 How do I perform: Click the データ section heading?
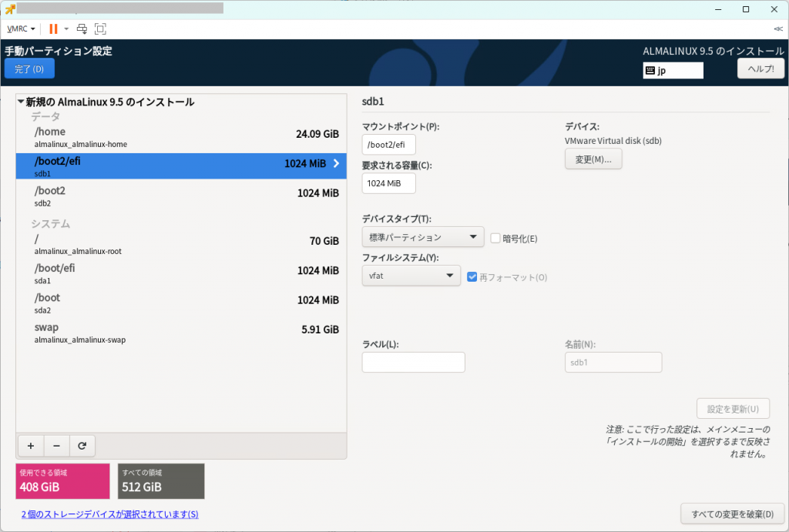coord(45,116)
